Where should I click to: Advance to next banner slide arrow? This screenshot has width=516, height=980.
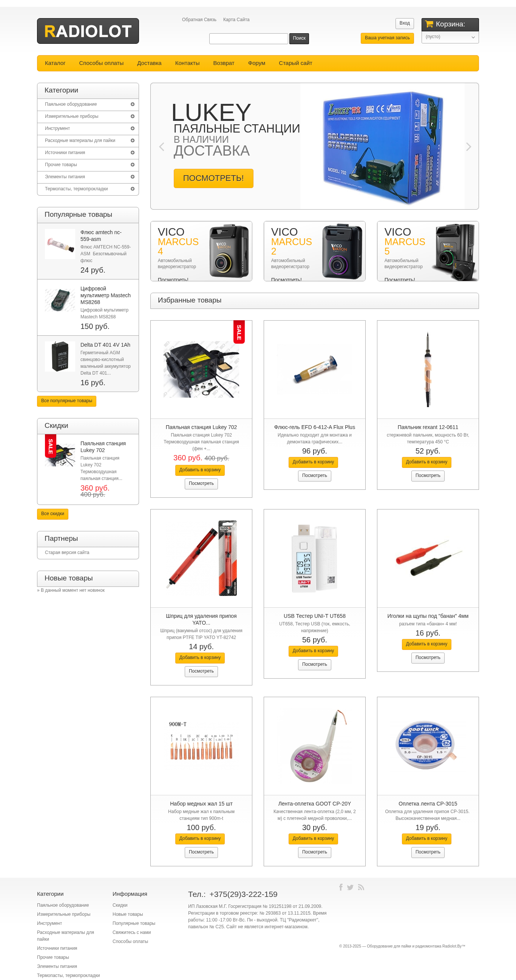coord(468,147)
